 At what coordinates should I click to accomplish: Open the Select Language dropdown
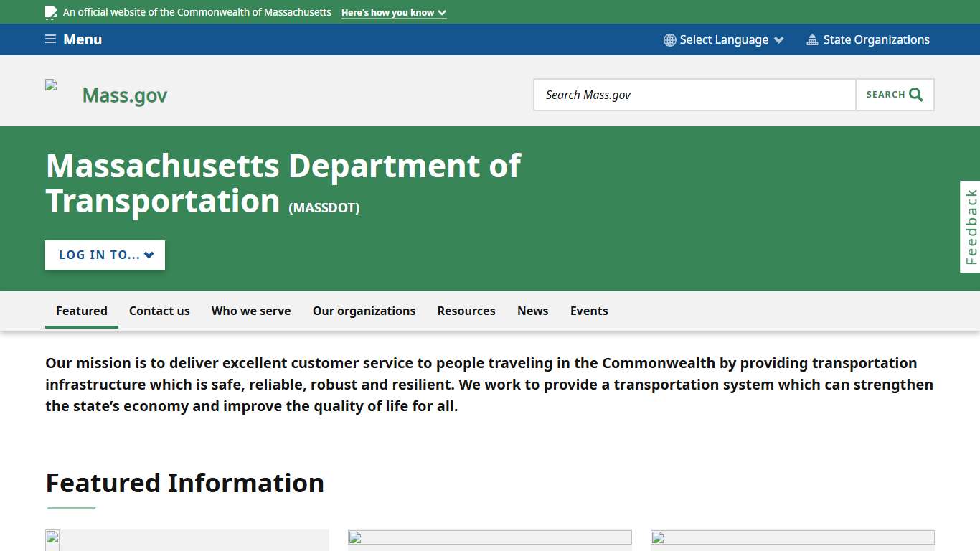[x=722, y=39]
